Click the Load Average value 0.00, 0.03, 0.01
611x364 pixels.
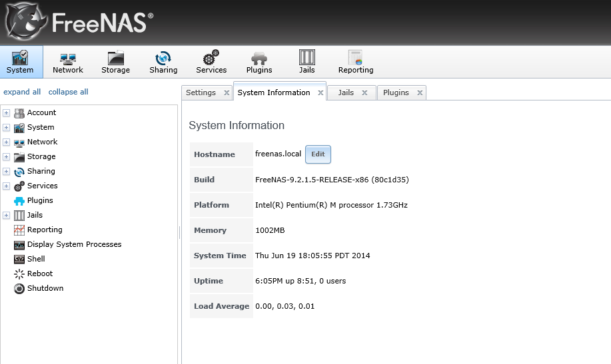tap(285, 306)
